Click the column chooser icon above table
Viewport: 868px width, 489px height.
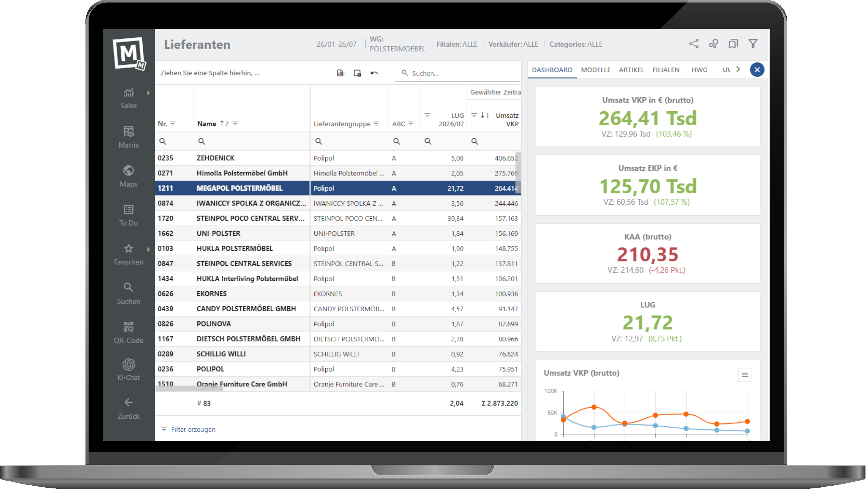click(x=357, y=73)
